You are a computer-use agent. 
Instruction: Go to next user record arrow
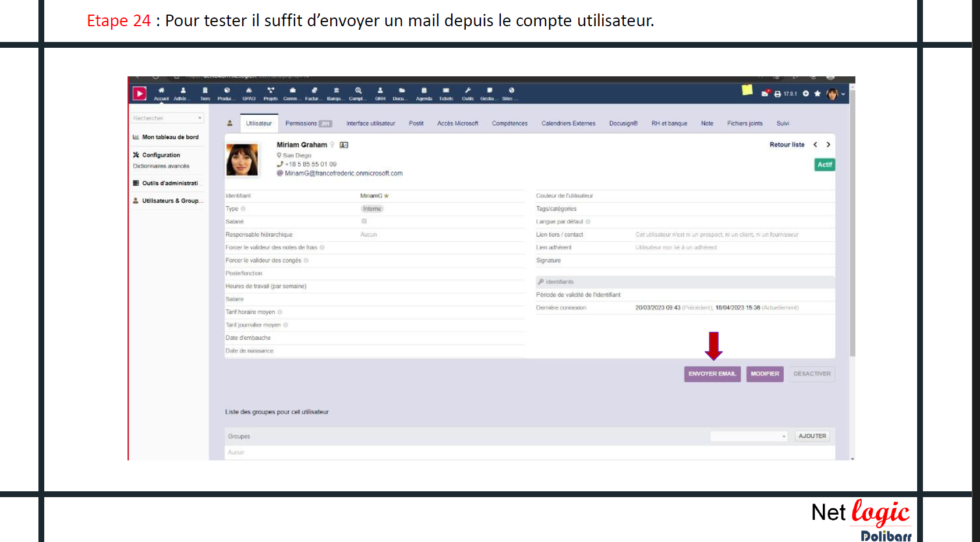[x=828, y=145]
